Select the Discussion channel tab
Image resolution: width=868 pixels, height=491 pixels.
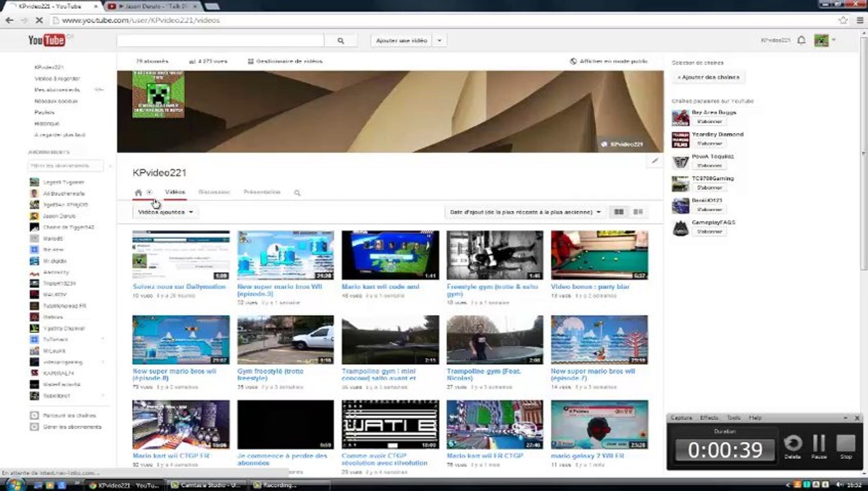(x=214, y=192)
